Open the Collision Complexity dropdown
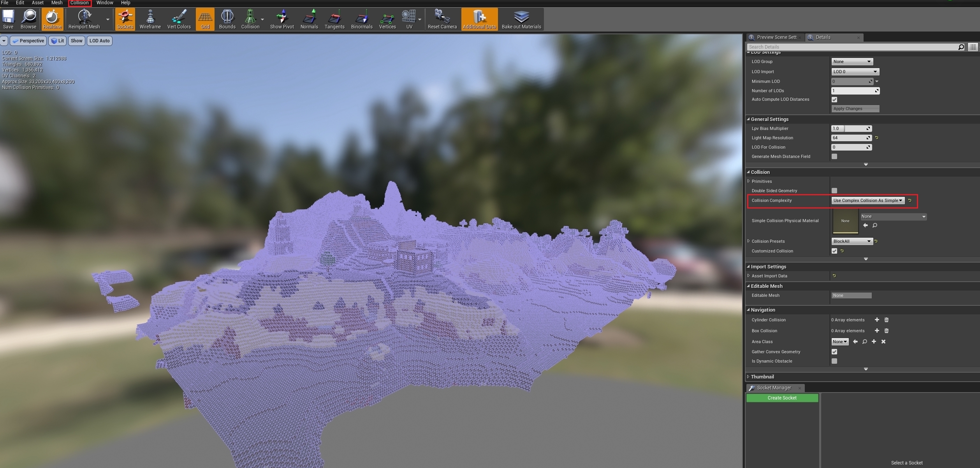Screen dimensions: 980x468 pos(867,200)
